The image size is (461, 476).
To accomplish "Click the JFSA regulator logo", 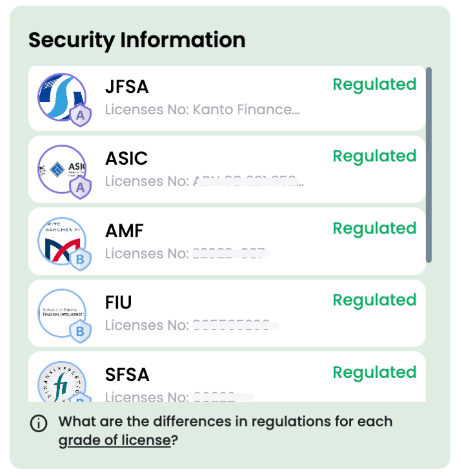I will (61, 97).
